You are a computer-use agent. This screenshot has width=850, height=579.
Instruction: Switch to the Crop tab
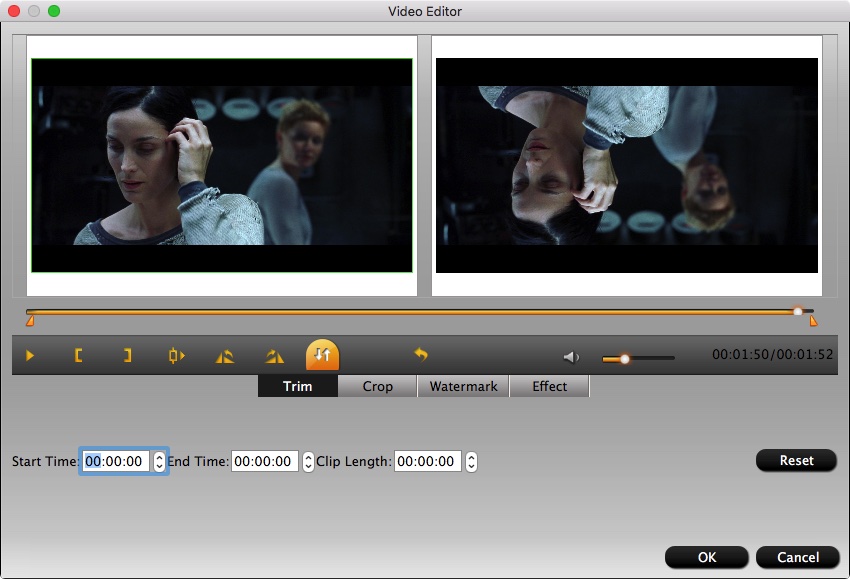coord(377,386)
